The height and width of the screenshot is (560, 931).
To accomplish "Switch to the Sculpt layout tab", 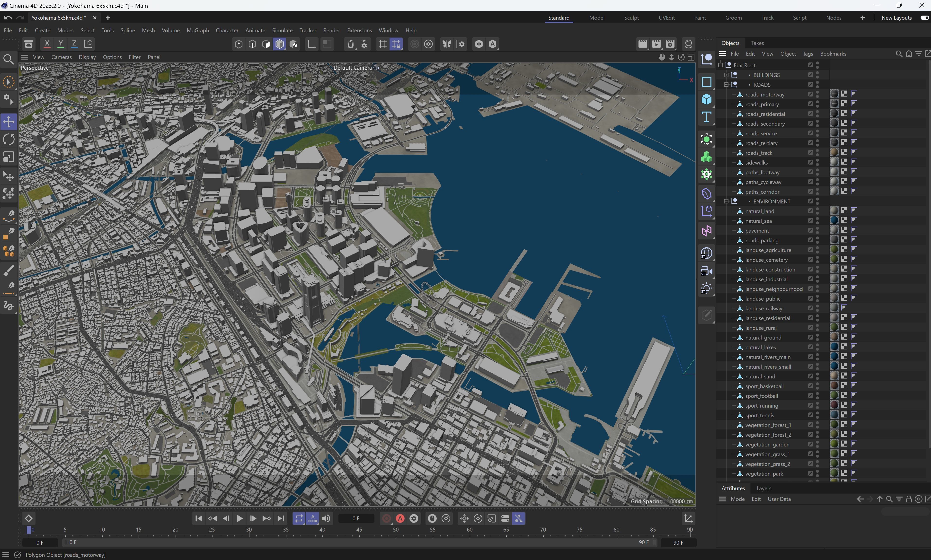I will click(631, 18).
